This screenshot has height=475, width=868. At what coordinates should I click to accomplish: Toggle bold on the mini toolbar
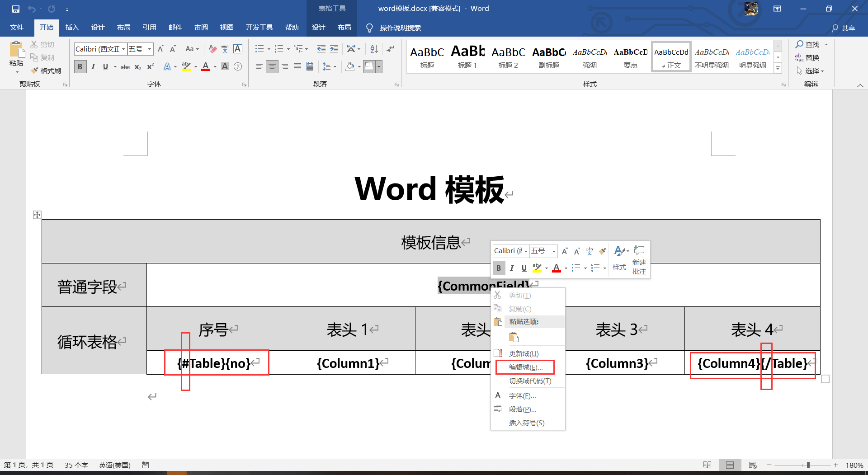(x=499, y=268)
